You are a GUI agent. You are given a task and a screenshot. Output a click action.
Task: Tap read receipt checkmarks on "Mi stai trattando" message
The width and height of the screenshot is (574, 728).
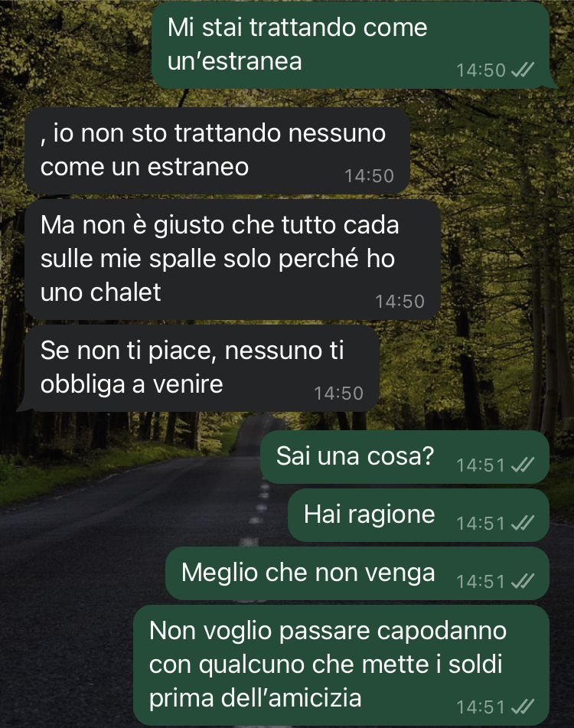pos(523,70)
